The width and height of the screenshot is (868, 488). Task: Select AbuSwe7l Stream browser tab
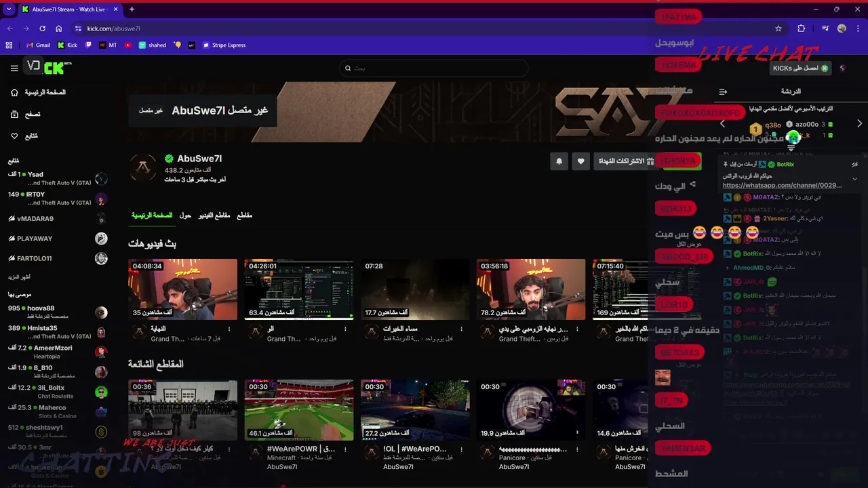[x=70, y=9]
